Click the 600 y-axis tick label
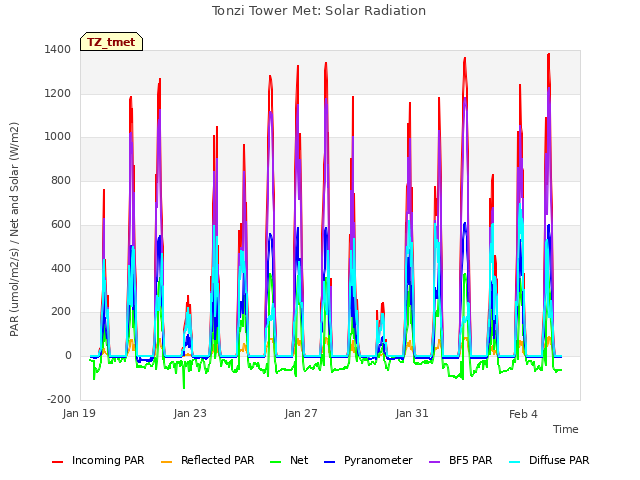 click(61, 224)
